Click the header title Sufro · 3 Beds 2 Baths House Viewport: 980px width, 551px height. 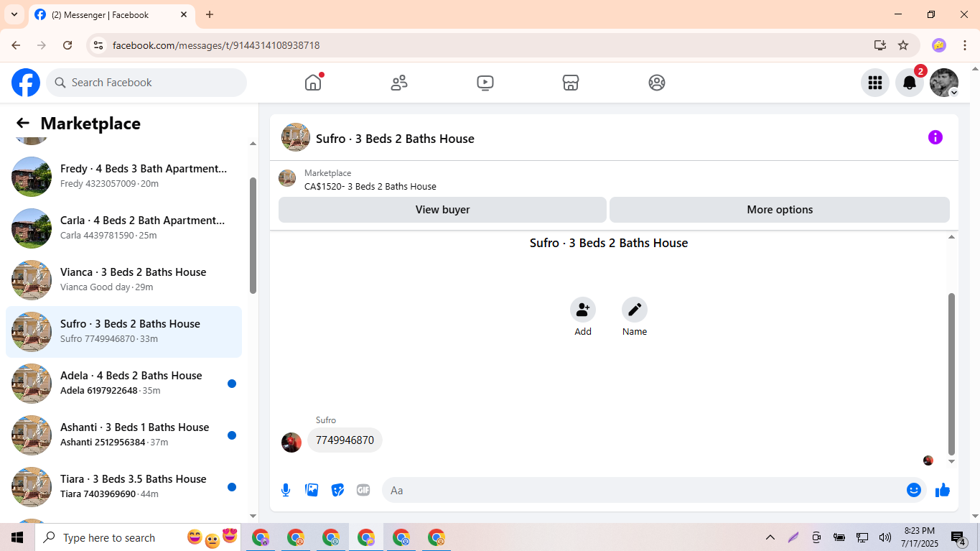click(395, 139)
